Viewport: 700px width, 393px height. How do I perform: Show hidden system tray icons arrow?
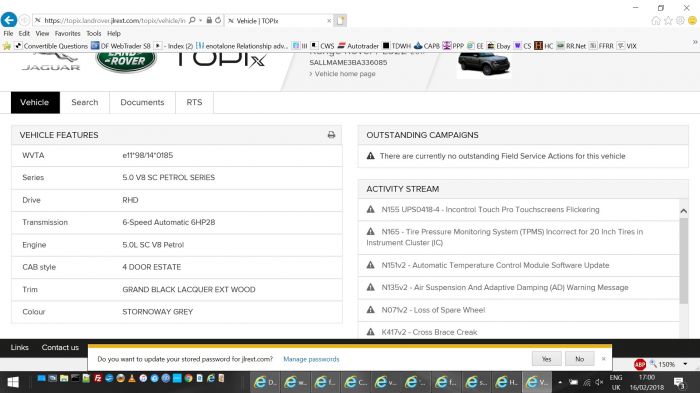coord(560,382)
